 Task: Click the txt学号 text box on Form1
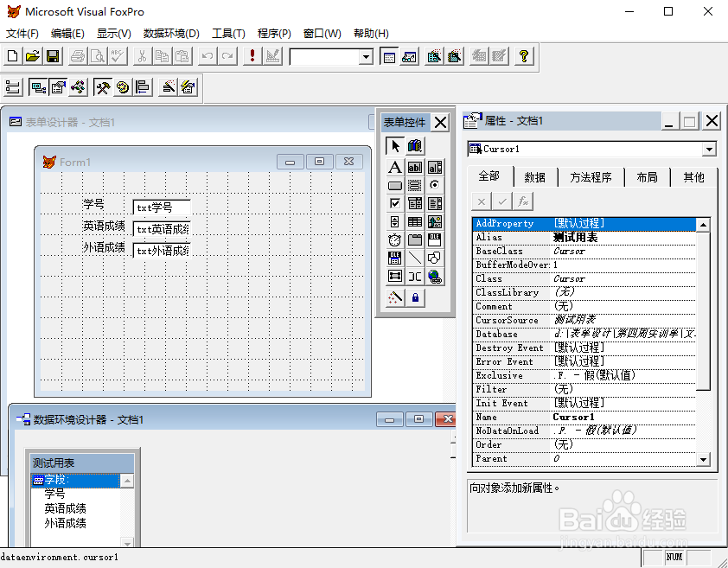pos(162,207)
